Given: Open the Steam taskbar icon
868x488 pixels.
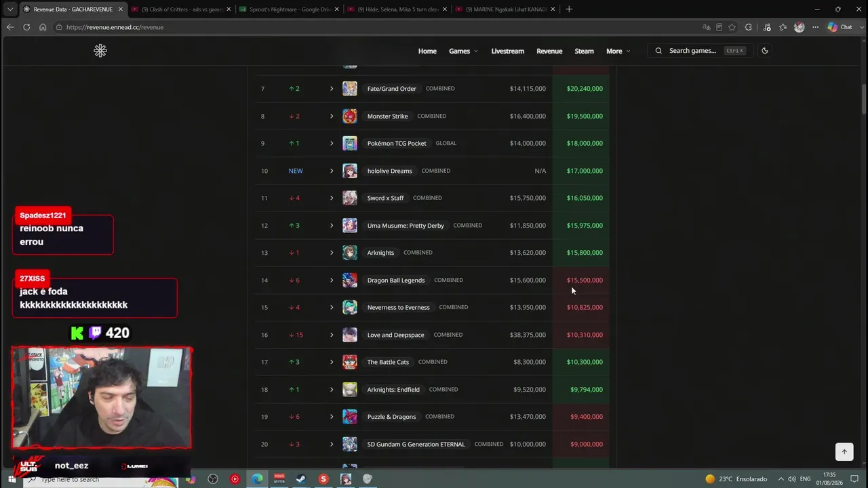Looking at the screenshot, I should coord(301,479).
